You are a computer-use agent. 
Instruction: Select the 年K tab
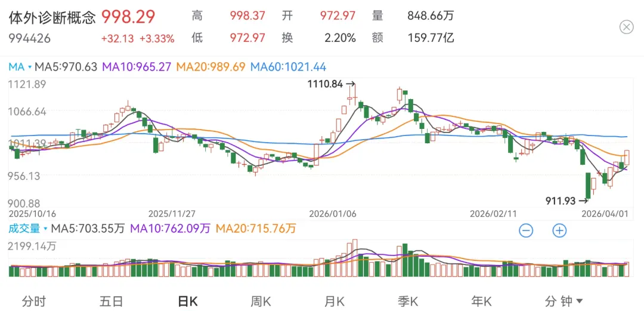click(x=481, y=301)
